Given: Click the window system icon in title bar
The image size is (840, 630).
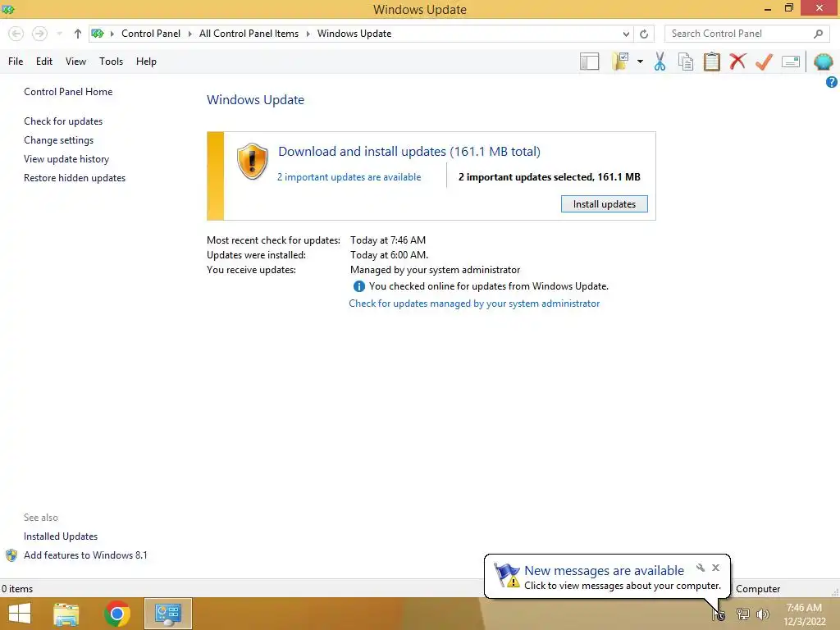Looking at the screenshot, I should [8, 9].
